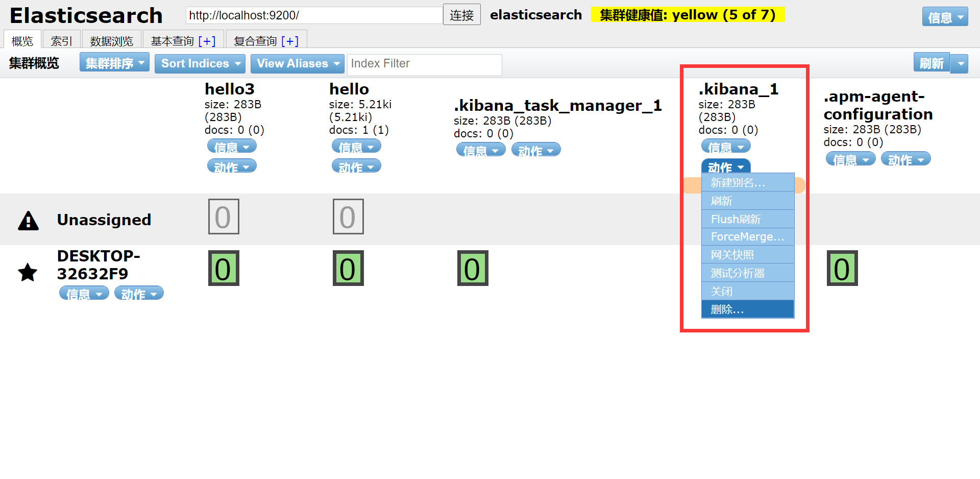Open 信息 dropdown for DESKTOP-32632F9 node

coord(84,293)
